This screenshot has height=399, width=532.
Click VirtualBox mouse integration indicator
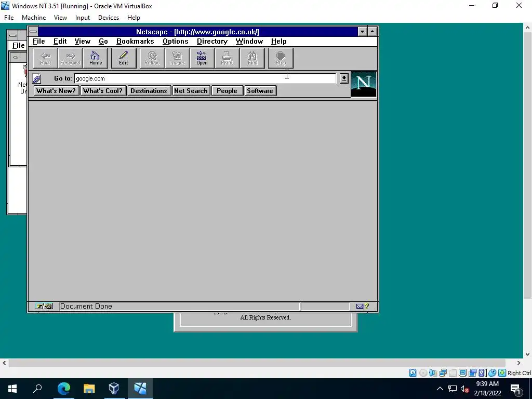[x=493, y=373]
